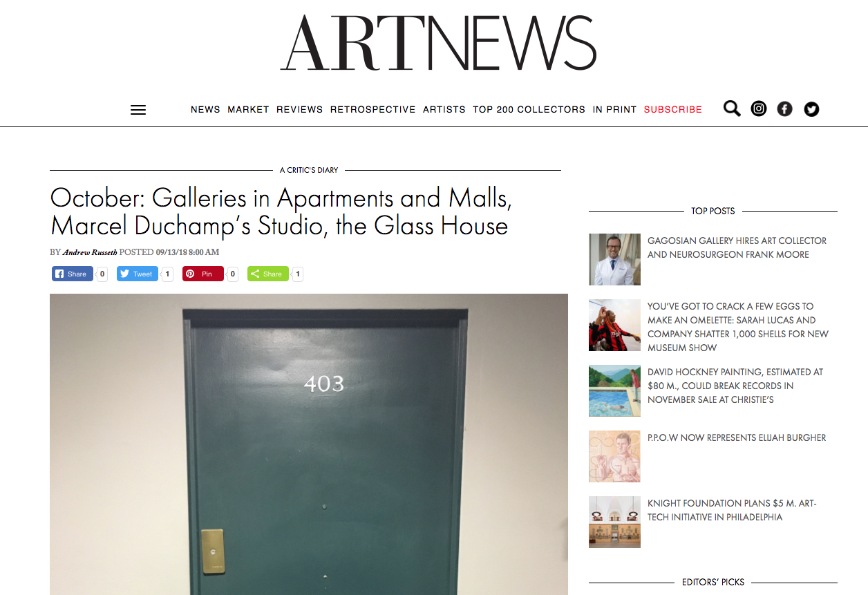Open Gagosian Gallery Frank Moore post thumbnail
Image resolution: width=868 pixels, height=595 pixels.
614,259
